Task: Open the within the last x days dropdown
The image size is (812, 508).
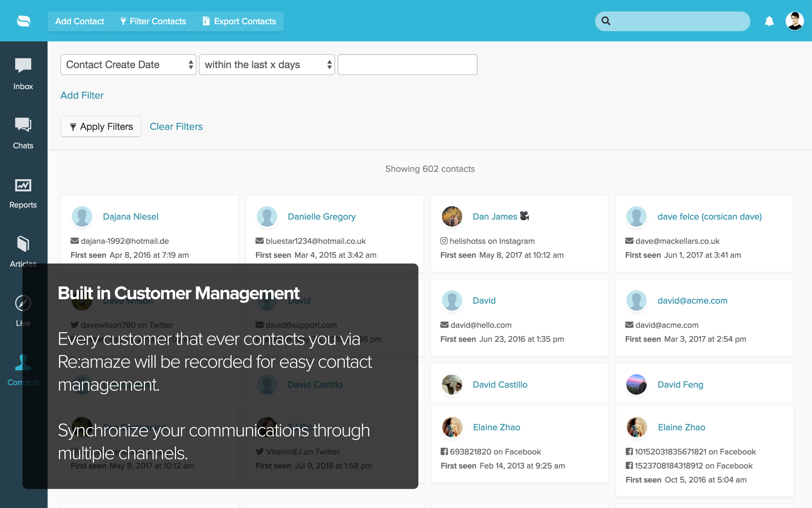Action: tap(267, 64)
